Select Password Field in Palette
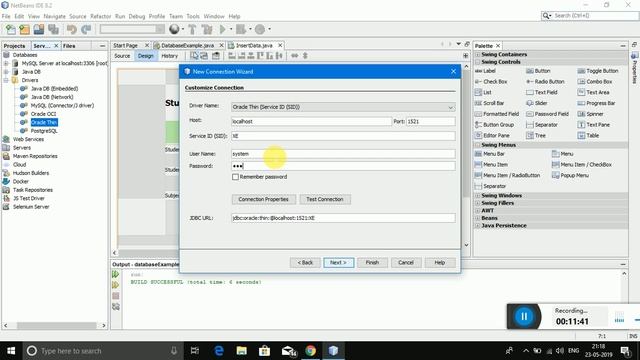The height and width of the screenshot is (360, 640). pyautogui.click(x=547, y=114)
